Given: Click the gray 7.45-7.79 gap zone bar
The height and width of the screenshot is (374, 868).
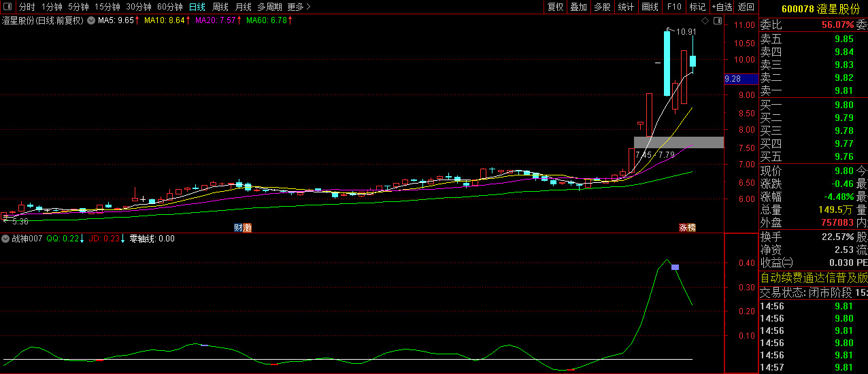Looking at the screenshot, I should click(678, 142).
